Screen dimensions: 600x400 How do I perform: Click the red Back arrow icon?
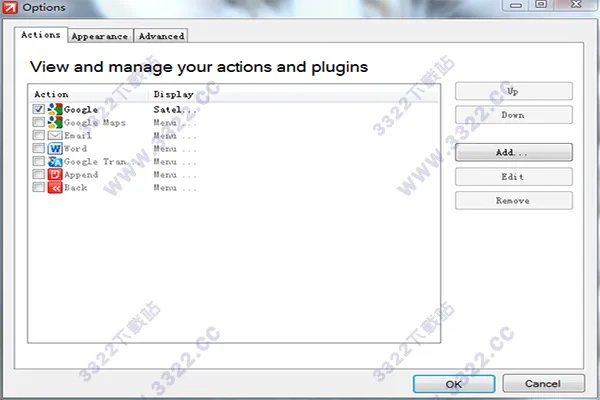pyautogui.click(x=55, y=187)
